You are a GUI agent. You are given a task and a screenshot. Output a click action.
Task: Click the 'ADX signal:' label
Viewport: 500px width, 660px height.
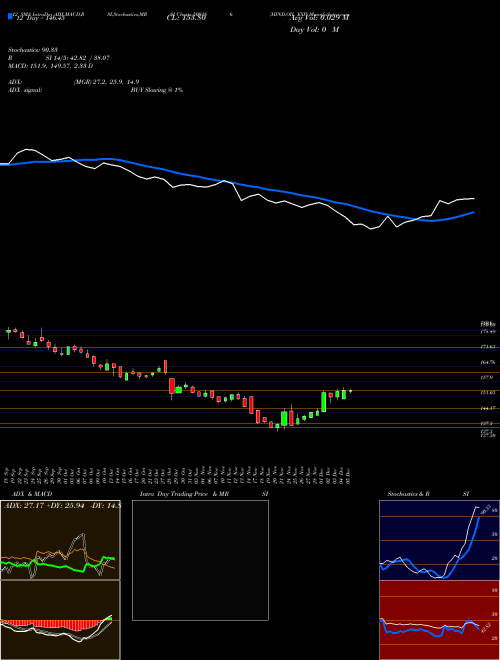pos(25,90)
